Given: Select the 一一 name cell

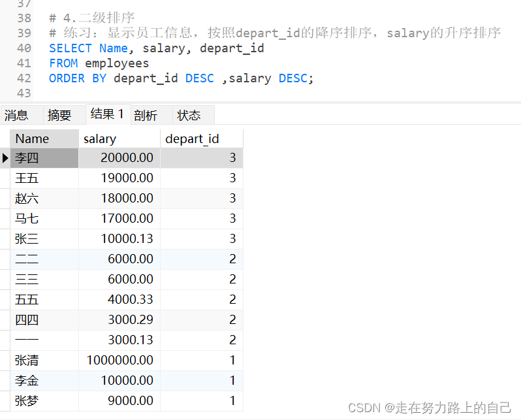Looking at the screenshot, I should (x=44, y=340).
